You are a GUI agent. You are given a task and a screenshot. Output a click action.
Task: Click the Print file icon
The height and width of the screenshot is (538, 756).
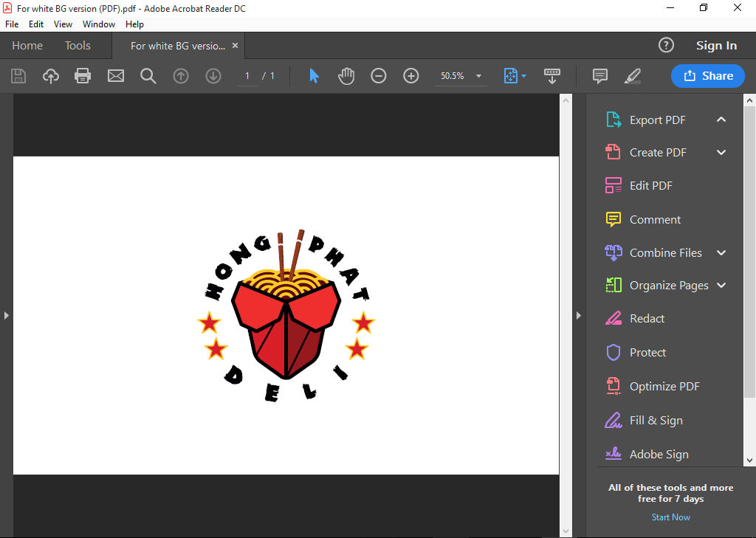point(83,76)
